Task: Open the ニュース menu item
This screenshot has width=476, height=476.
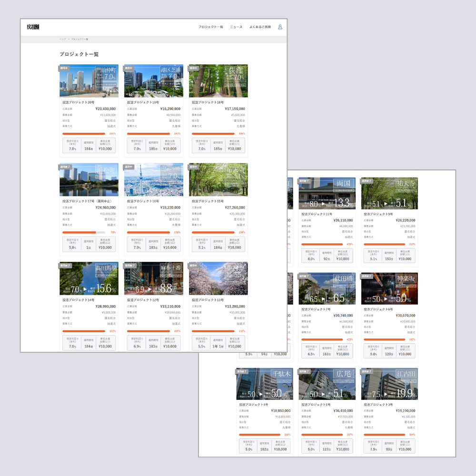Action: click(x=236, y=27)
